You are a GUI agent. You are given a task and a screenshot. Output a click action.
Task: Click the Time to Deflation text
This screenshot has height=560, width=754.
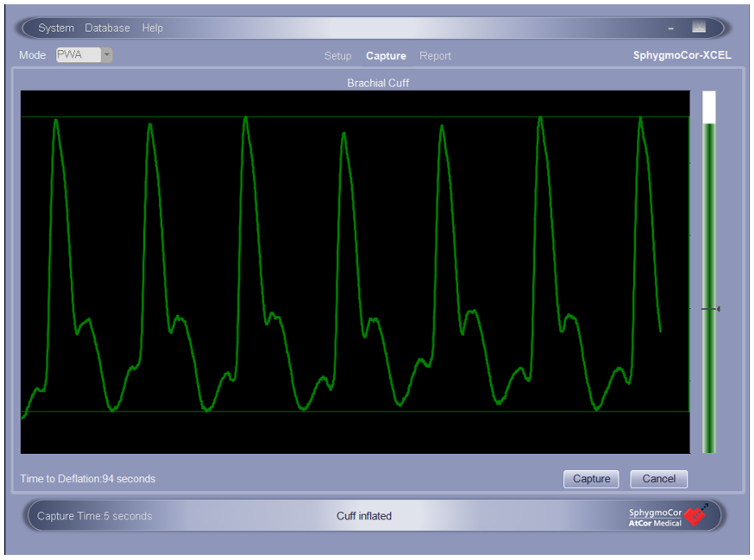point(88,479)
